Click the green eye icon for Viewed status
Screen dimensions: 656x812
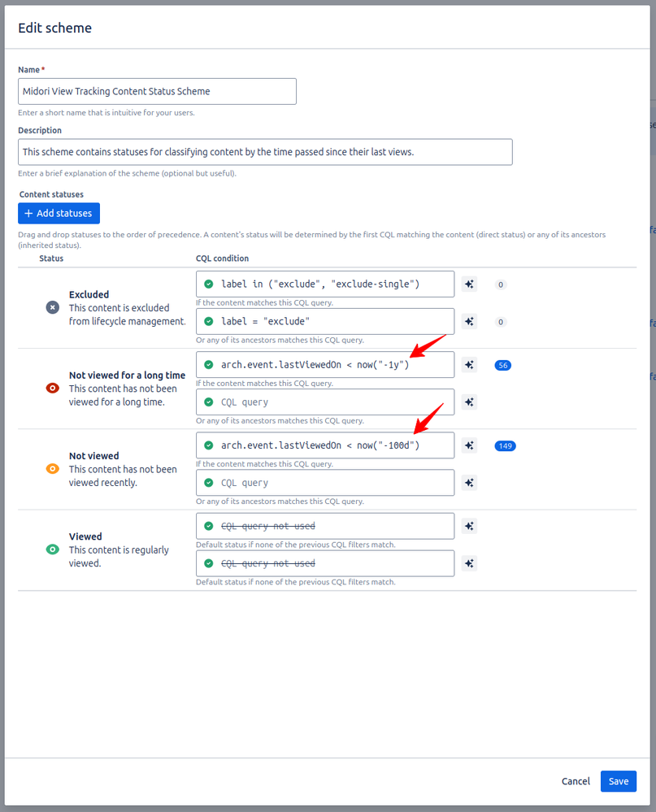(x=52, y=549)
